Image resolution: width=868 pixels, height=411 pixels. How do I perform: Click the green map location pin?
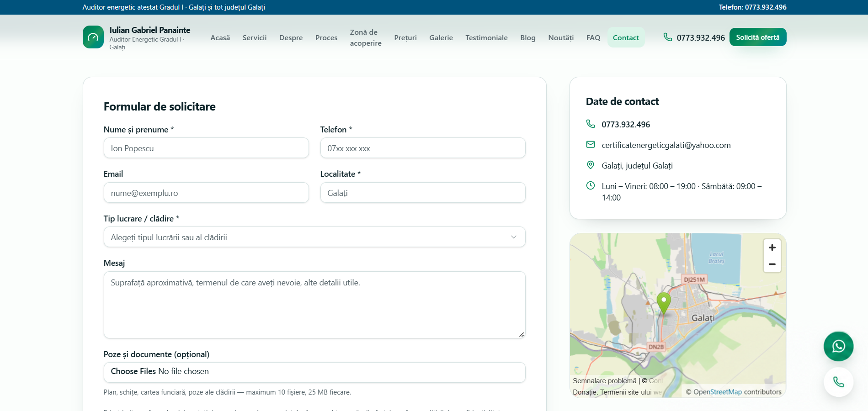664,304
